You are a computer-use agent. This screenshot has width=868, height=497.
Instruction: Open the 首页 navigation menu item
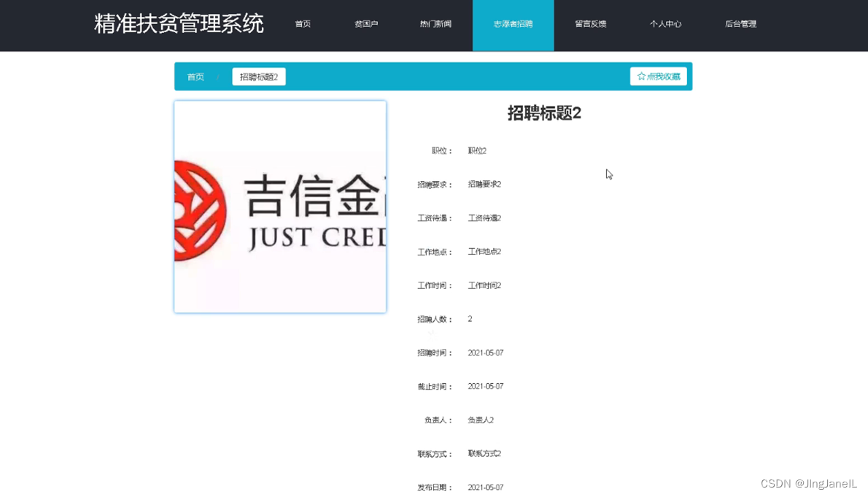[x=303, y=24]
